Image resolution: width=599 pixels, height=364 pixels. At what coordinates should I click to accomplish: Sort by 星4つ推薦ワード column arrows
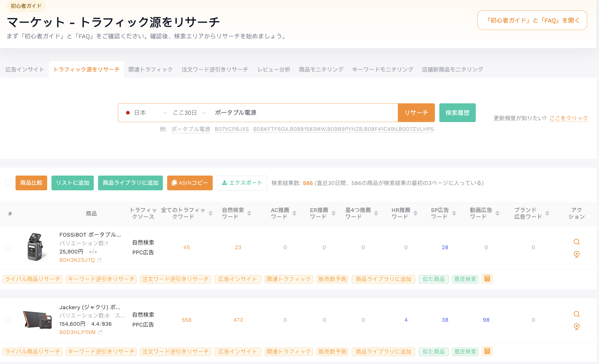pos(376,213)
